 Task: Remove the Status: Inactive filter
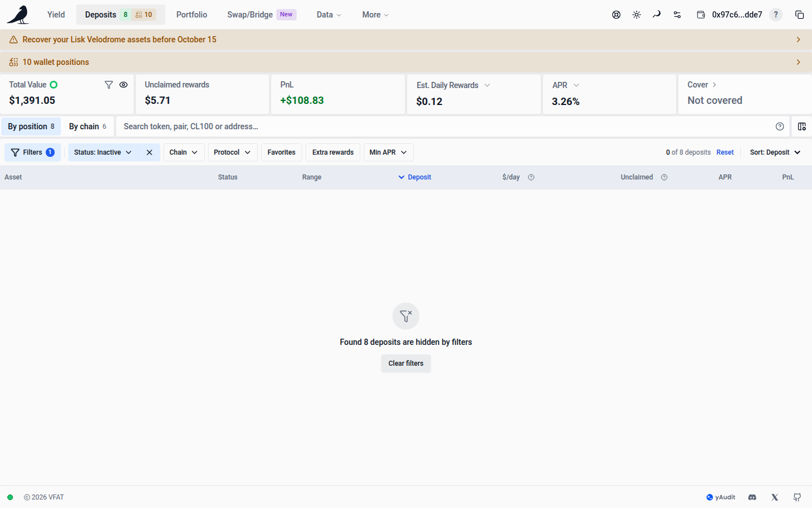click(149, 152)
